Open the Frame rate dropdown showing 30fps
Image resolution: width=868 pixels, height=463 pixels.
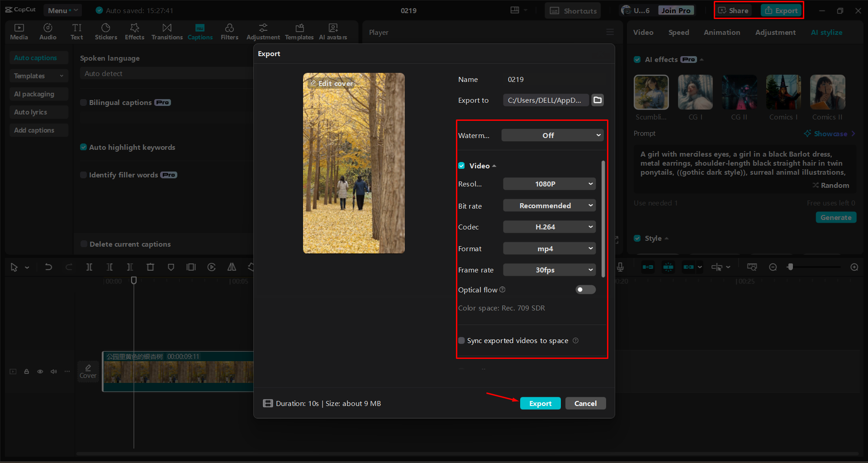click(549, 270)
